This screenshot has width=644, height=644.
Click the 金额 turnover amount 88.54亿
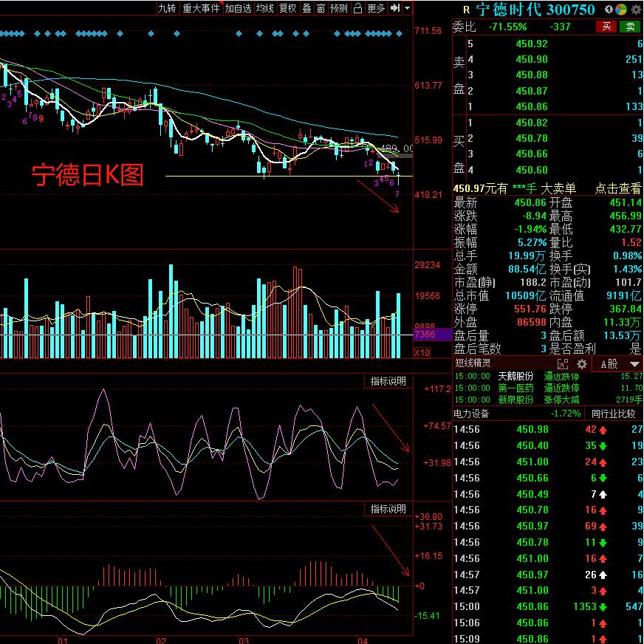pos(527,270)
